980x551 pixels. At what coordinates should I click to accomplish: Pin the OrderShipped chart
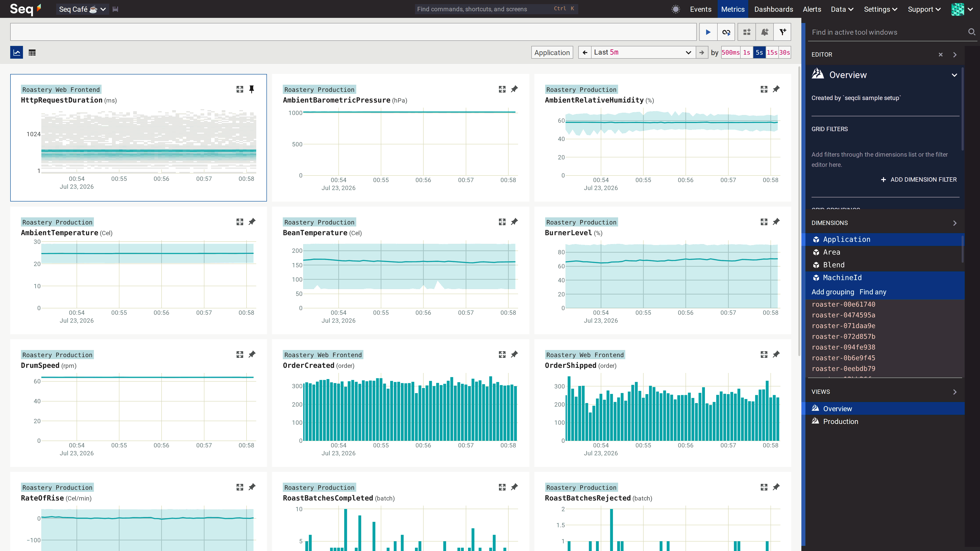(776, 354)
